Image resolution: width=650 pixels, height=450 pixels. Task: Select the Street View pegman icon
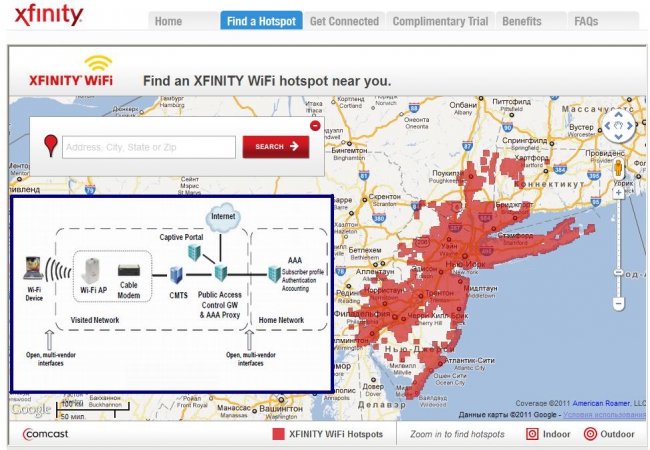[618, 169]
